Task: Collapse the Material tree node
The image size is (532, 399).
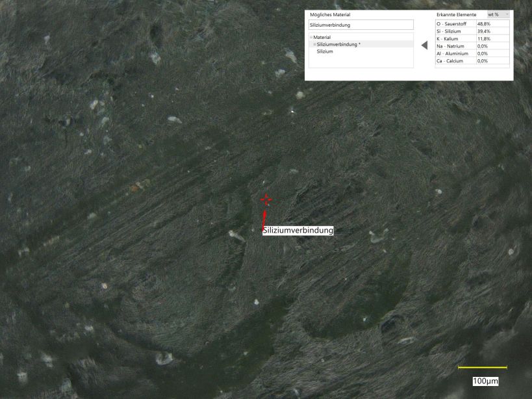Action: tap(311, 38)
